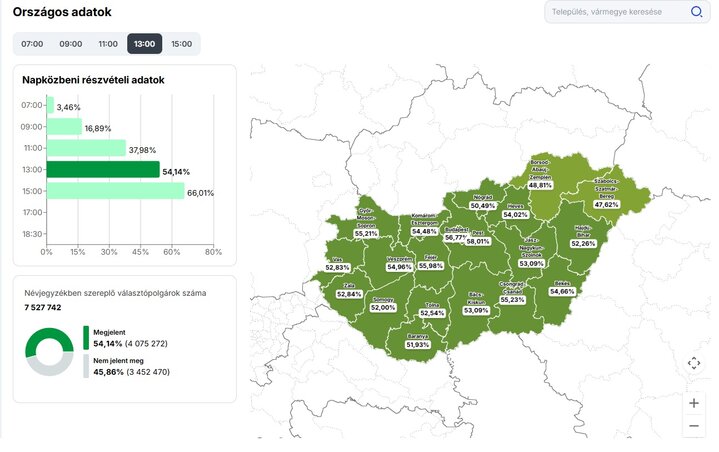
Task: Click the map recenter fullscreen icon
Action: coord(694,363)
